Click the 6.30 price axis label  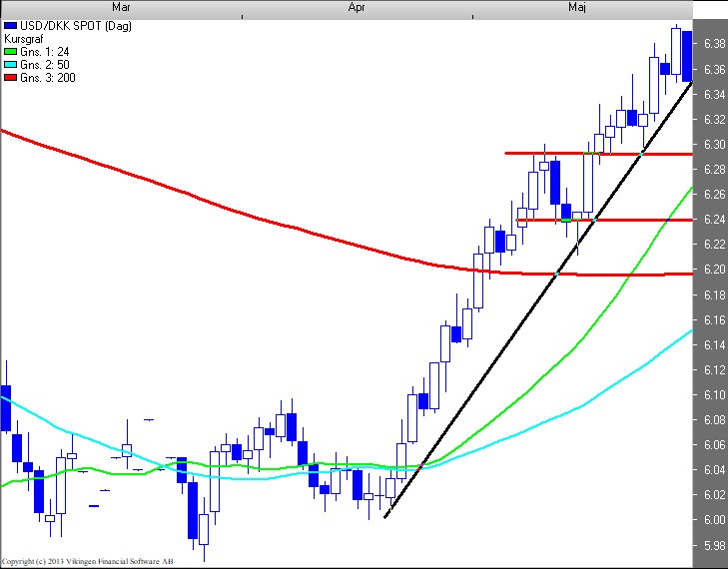(x=715, y=145)
